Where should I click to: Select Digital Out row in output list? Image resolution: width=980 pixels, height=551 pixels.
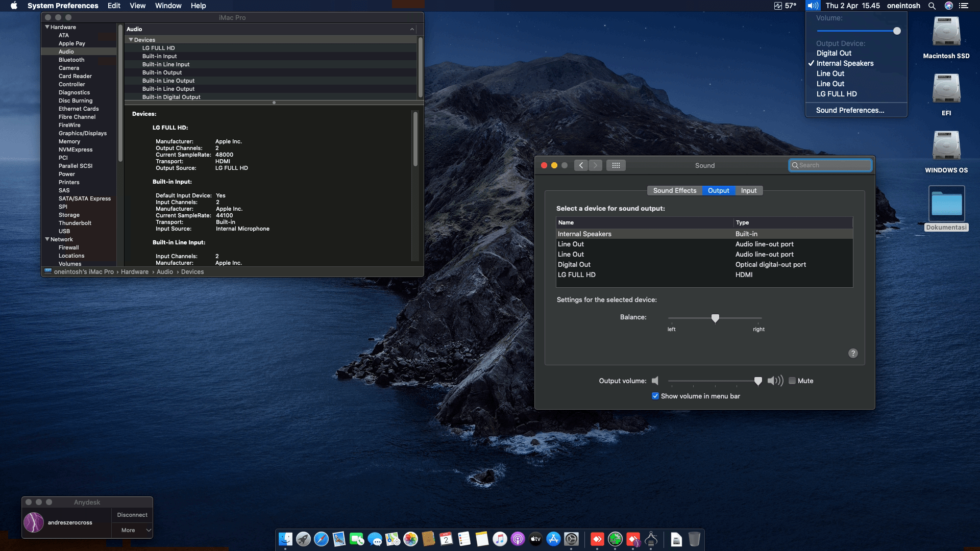(704, 264)
